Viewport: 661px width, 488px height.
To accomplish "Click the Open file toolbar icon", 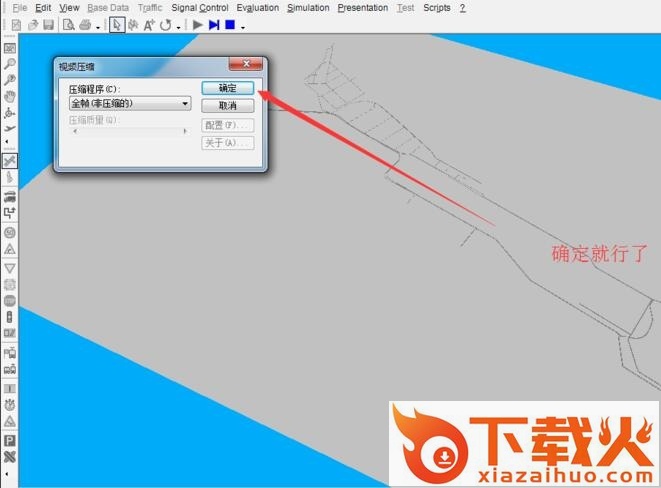I will pos(33,25).
